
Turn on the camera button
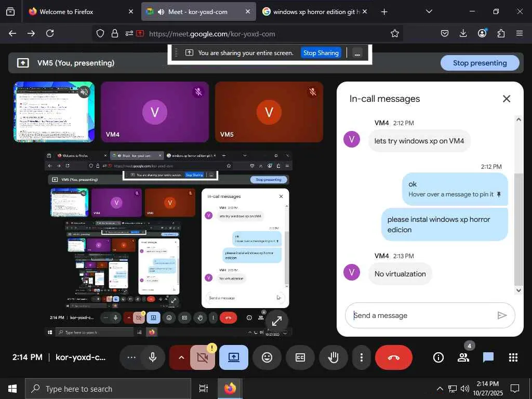coord(202,357)
